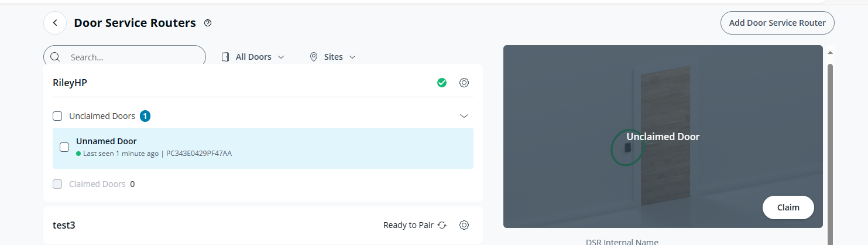Toggle the Claimed Doors checkbox
This screenshot has height=245, width=868.
tap(57, 184)
